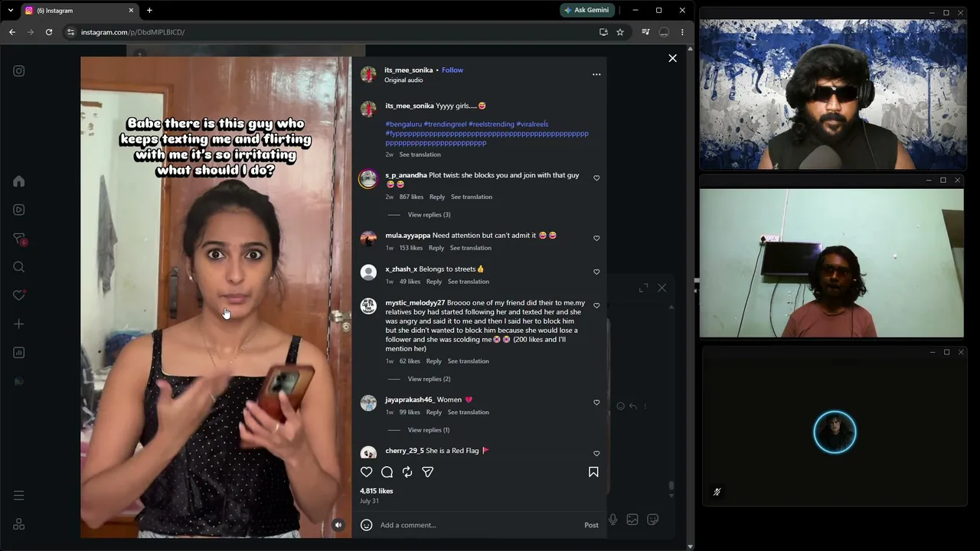
Task: Open the browser three-dot menu
Action: [682, 32]
